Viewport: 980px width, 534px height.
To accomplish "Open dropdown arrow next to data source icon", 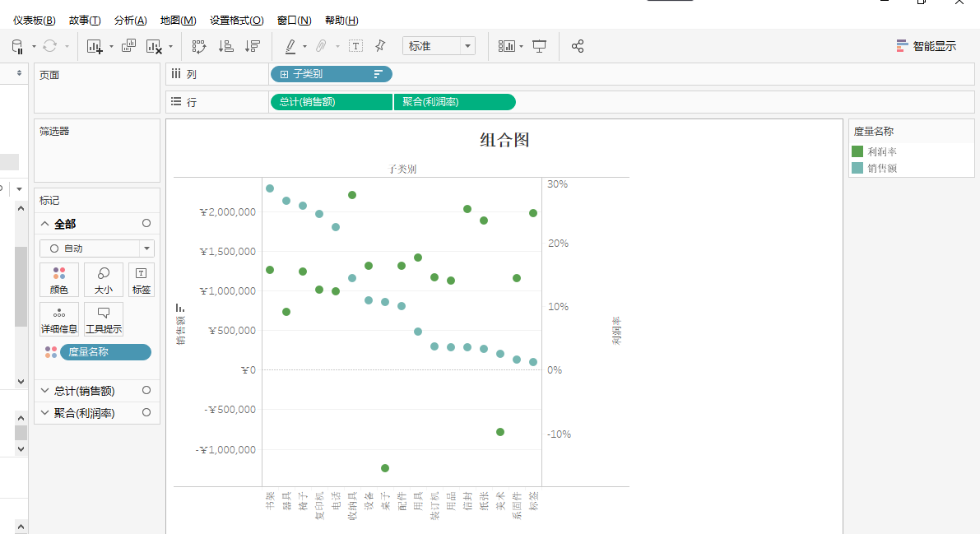I will point(34,46).
